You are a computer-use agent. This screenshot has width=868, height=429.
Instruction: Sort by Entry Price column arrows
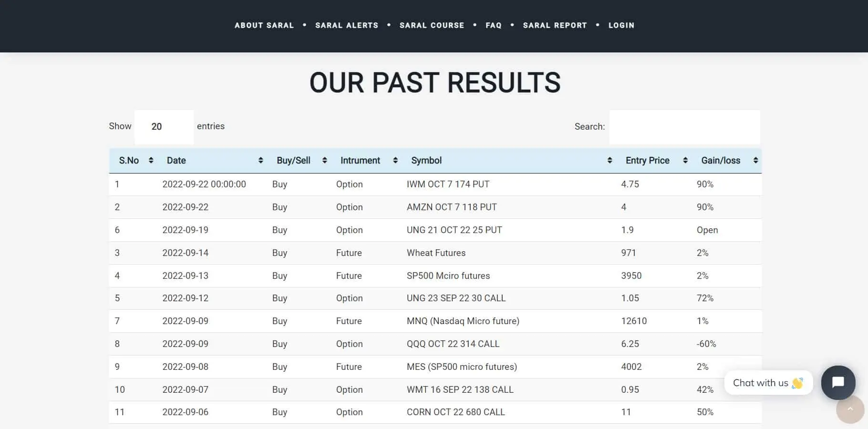[685, 160]
